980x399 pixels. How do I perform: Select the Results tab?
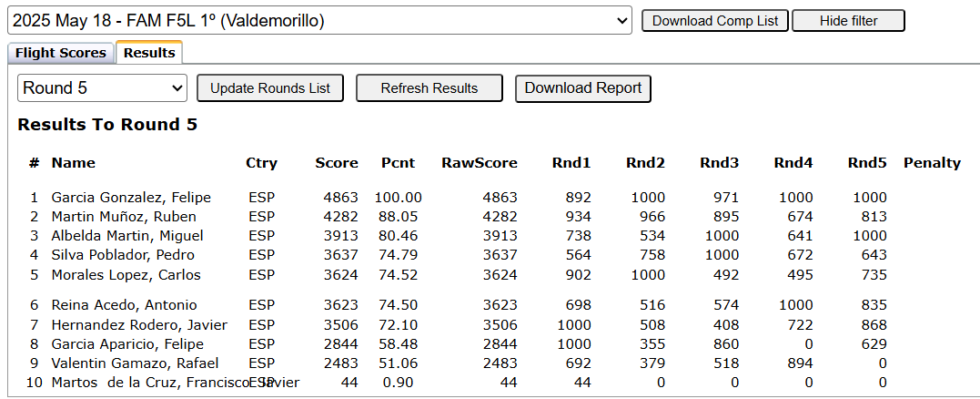(x=149, y=53)
